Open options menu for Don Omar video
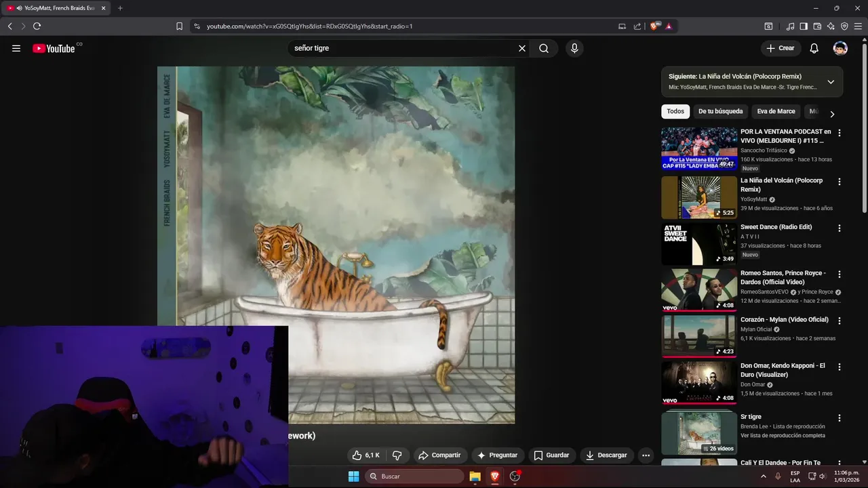Image resolution: width=868 pixels, height=488 pixels. coord(840,367)
